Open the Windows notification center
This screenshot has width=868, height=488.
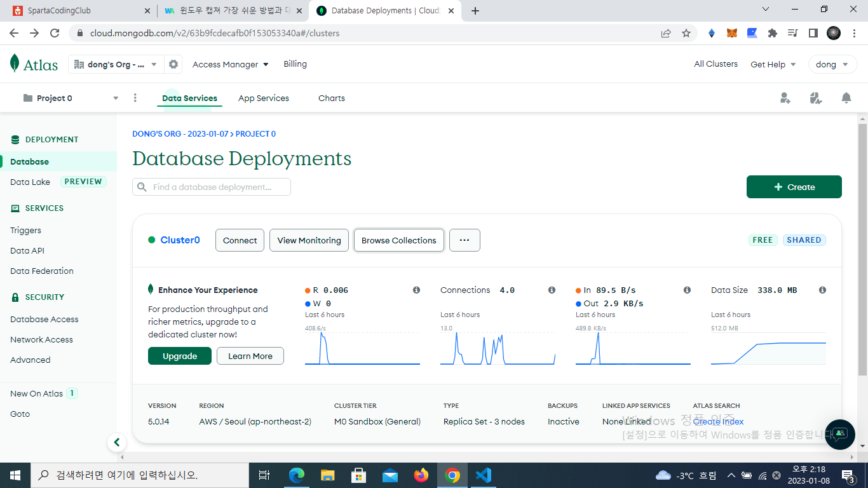[x=848, y=475]
